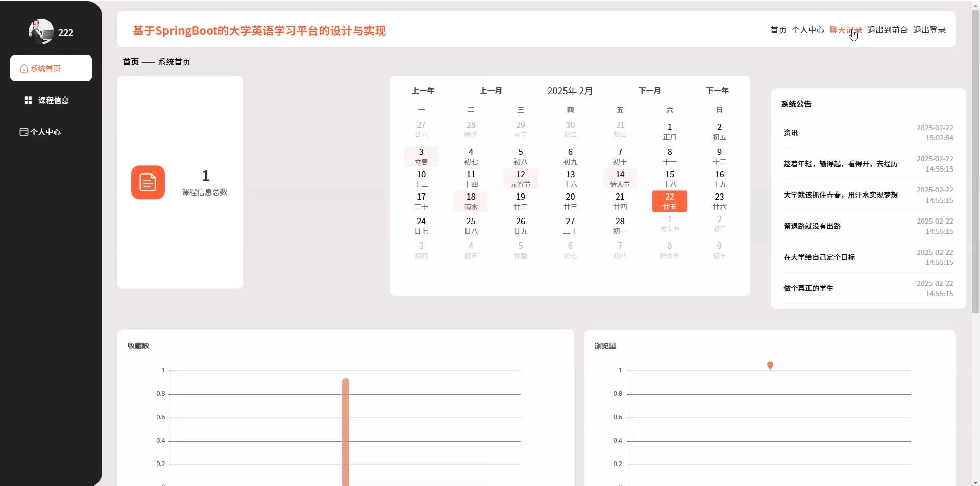Select February 22 highlighted date

click(670, 201)
